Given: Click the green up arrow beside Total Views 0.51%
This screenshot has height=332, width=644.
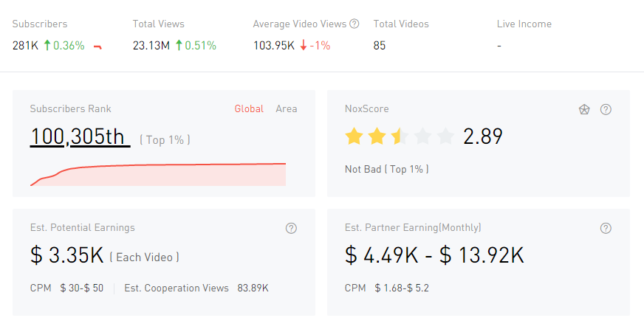Looking at the screenshot, I should (x=178, y=46).
